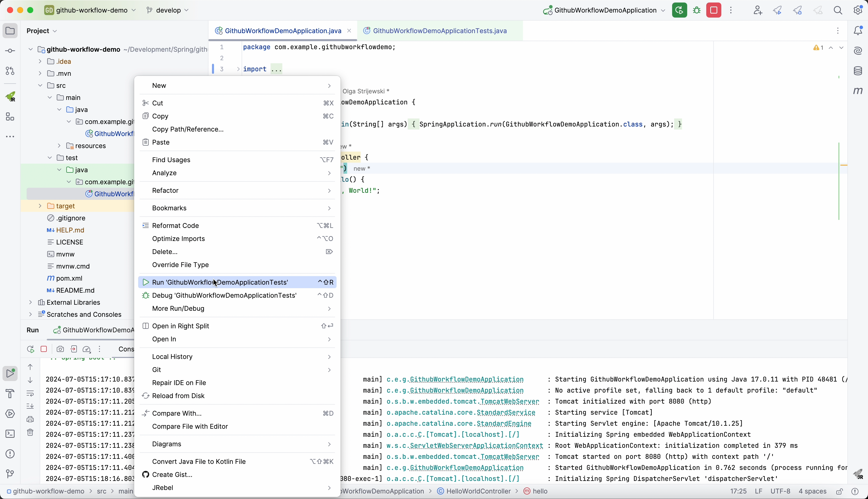Open the Database tool window

tap(858, 71)
